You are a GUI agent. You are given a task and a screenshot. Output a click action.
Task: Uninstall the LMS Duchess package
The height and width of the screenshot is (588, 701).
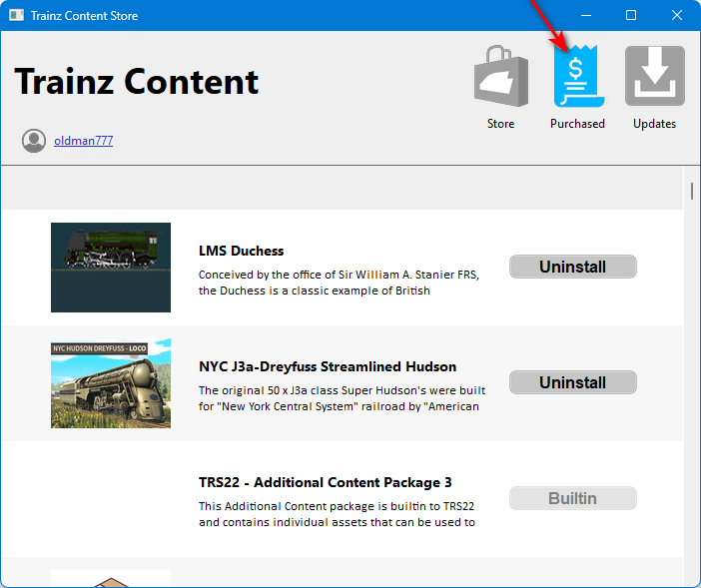[573, 267]
